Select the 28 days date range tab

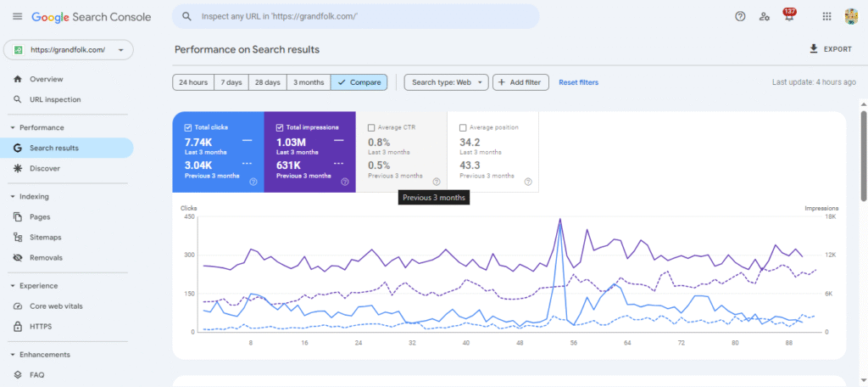(x=266, y=82)
